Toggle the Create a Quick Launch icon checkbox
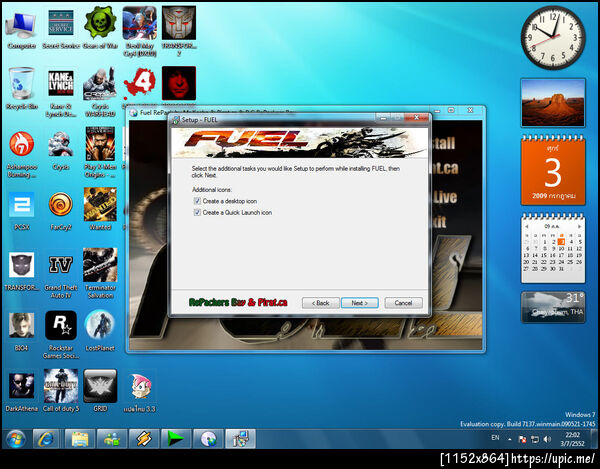 point(197,212)
